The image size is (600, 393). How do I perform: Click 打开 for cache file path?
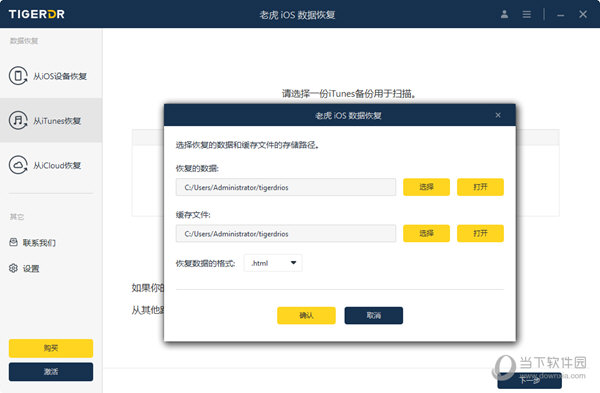coord(480,233)
